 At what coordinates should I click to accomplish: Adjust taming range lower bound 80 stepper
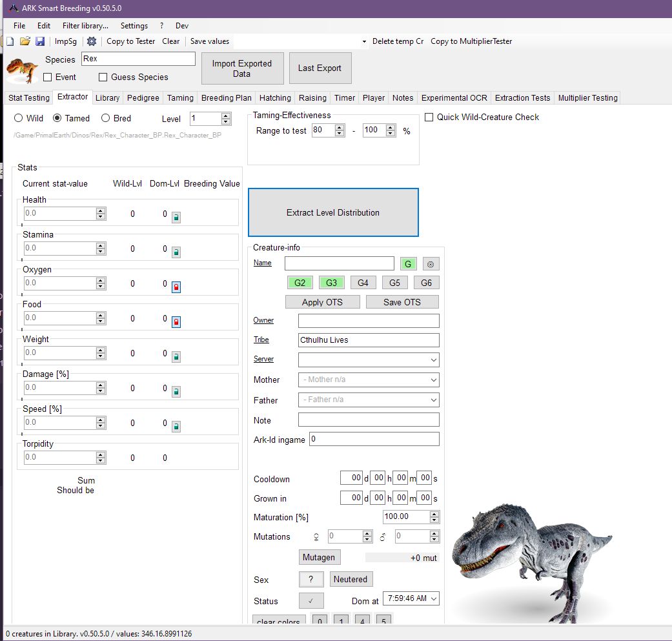pyautogui.click(x=340, y=130)
